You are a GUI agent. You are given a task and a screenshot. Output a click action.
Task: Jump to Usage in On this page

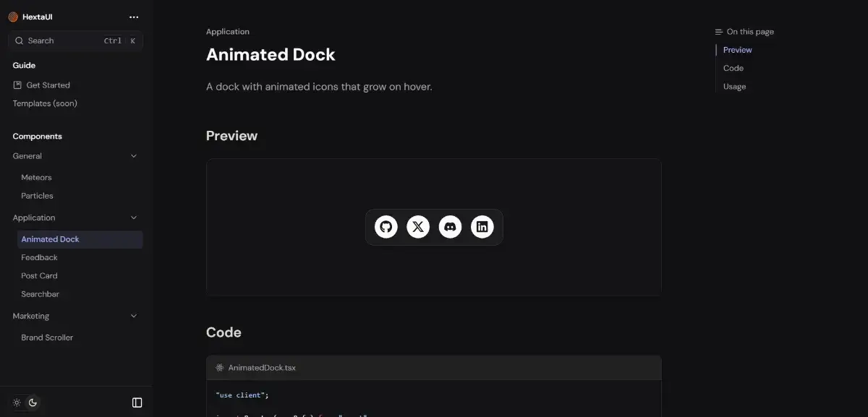[x=734, y=87]
